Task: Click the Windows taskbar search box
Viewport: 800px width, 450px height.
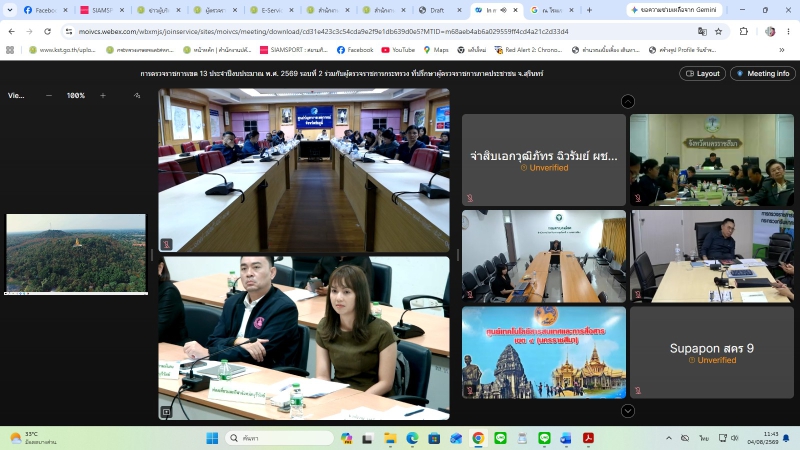Action: pyautogui.click(x=279, y=438)
